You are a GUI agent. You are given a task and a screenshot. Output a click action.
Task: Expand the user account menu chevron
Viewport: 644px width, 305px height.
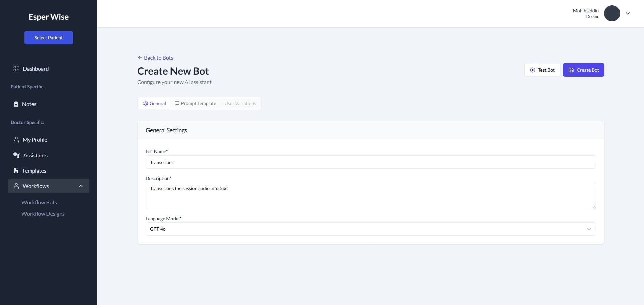627,13
